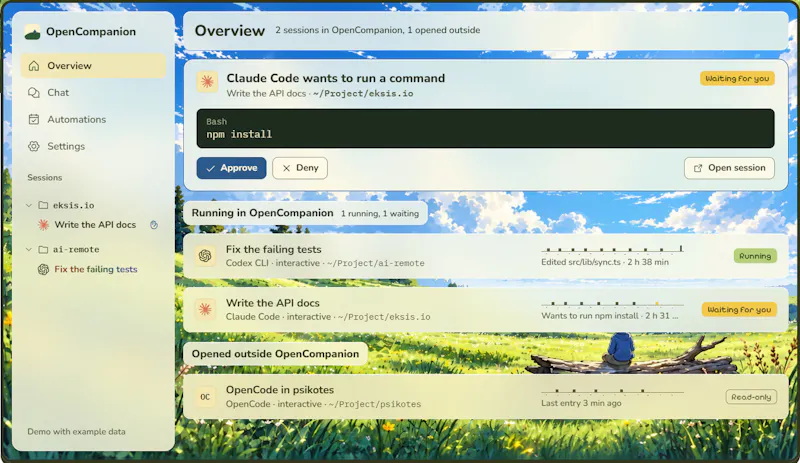800x463 pixels.
Task: Click the status badge icon after Write the API docs
Action: click(154, 225)
